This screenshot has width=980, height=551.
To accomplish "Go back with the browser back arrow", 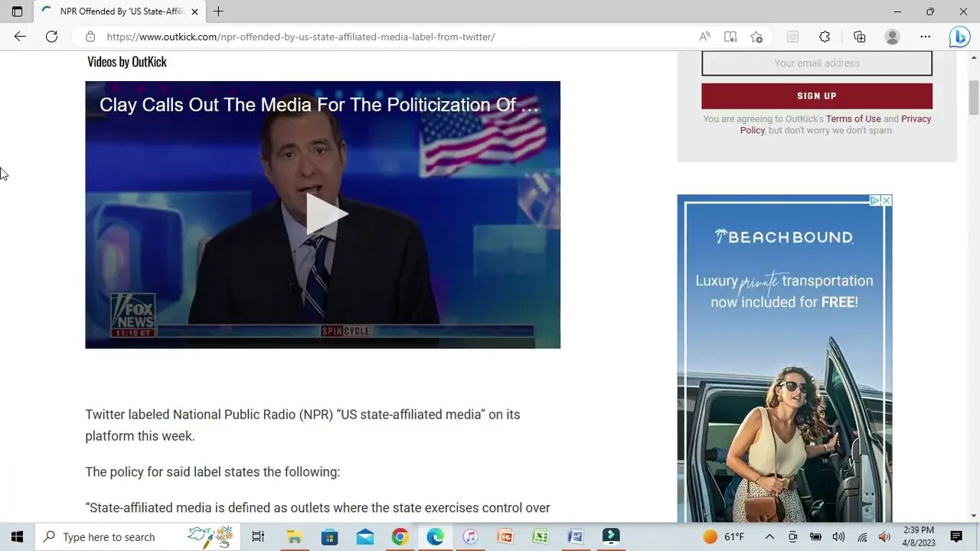I will point(20,37).
